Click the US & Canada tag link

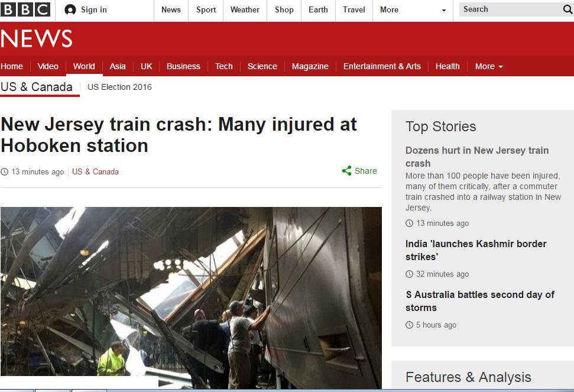tap(96, 171)
